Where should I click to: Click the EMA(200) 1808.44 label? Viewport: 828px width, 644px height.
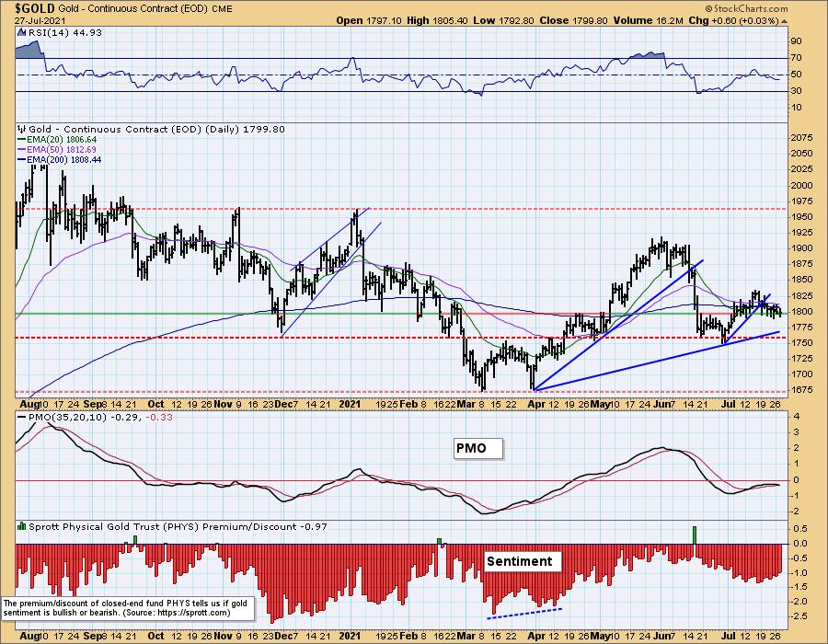(63, 159)
